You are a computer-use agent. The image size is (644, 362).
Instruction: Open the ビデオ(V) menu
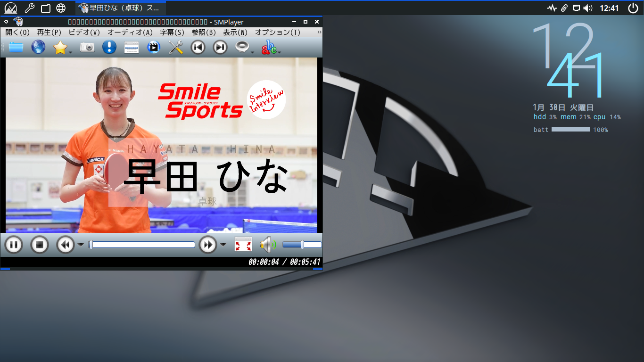pyautogui.click(x=84, y=32)
